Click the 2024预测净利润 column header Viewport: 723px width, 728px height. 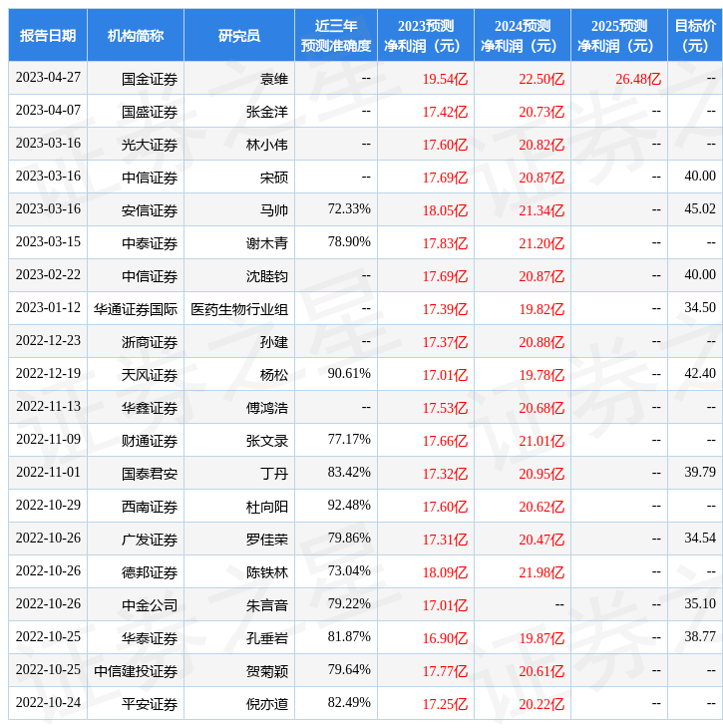523,35
